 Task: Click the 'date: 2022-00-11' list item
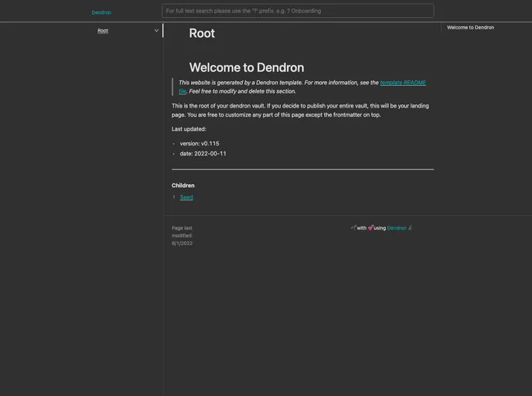203,154
